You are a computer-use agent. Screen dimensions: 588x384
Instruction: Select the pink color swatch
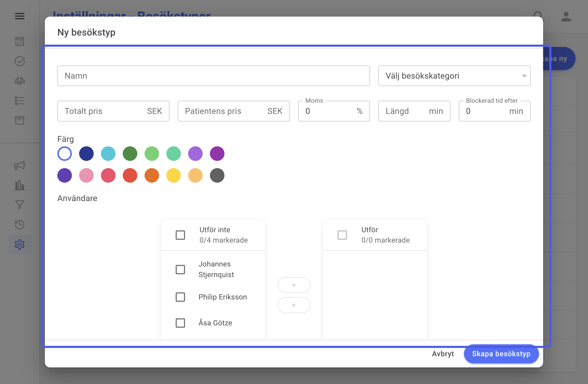(86, 175)
